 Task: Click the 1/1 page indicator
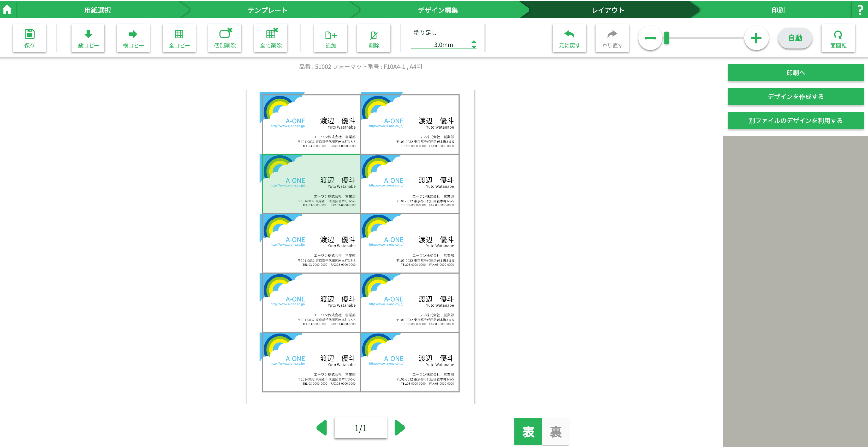[361, 428]
